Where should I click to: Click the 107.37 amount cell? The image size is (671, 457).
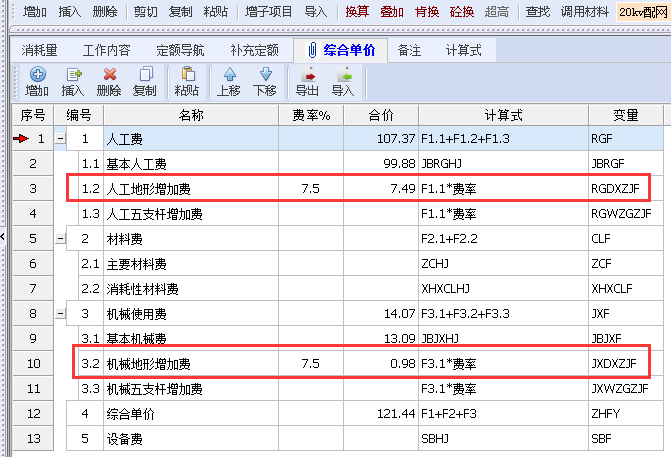coord(381,139)
